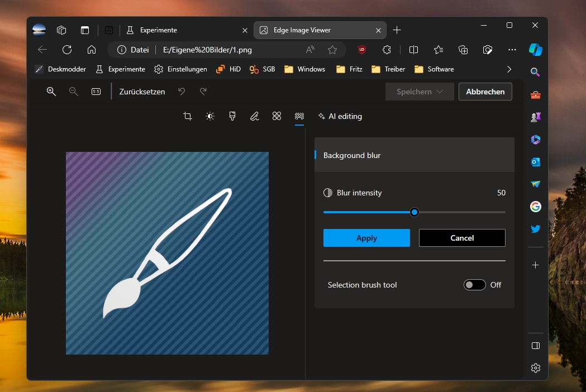Open the brightness adjustment tool
Screen dimensions: 586x392
pos(210,116)
